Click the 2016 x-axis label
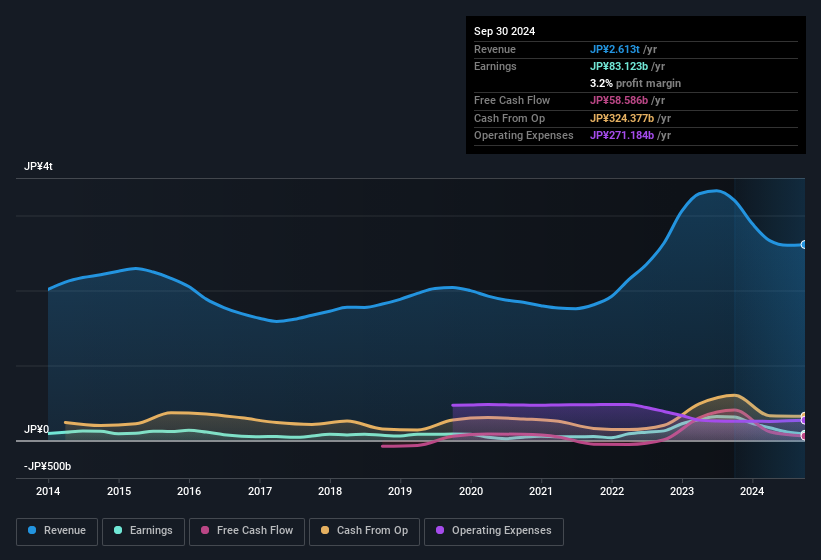The image size is (821, 560). [x=189, y=491]
